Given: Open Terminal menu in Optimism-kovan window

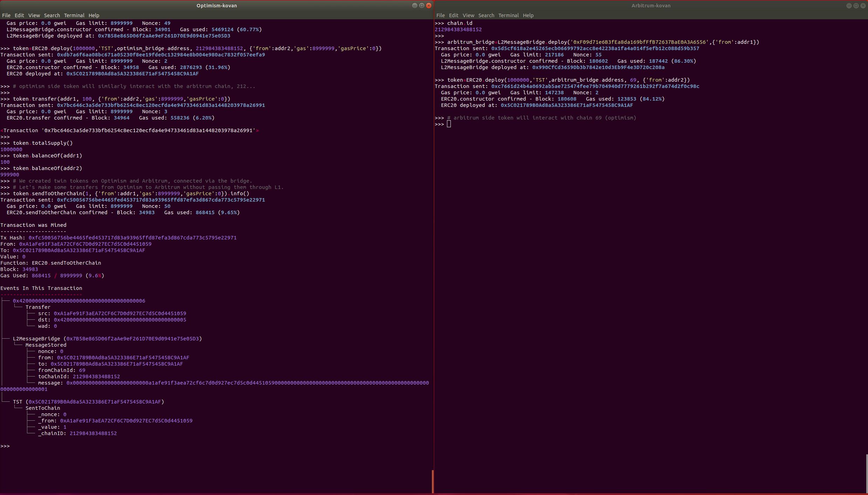Looking at the screenshot, I should coord(74,15).
